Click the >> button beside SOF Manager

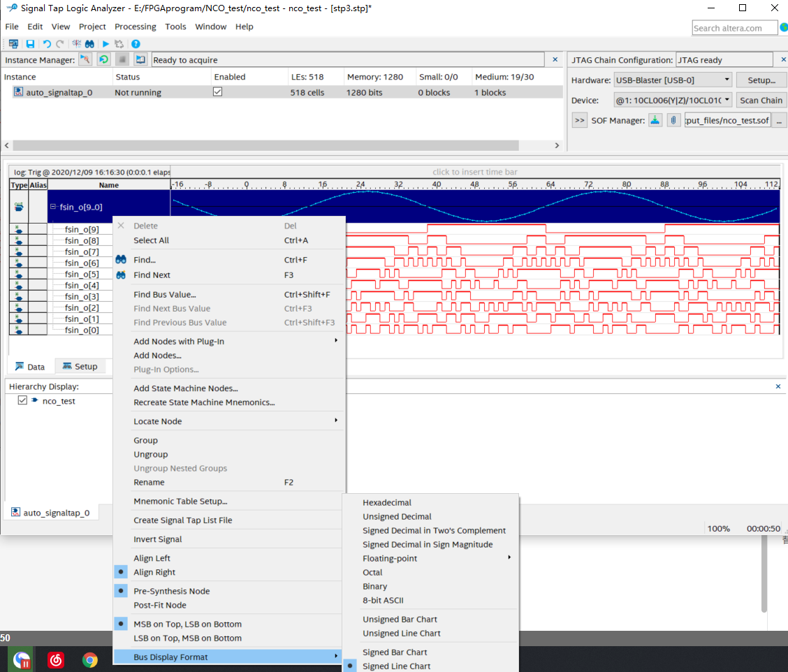pyautogui.click(x=579, y=120)
